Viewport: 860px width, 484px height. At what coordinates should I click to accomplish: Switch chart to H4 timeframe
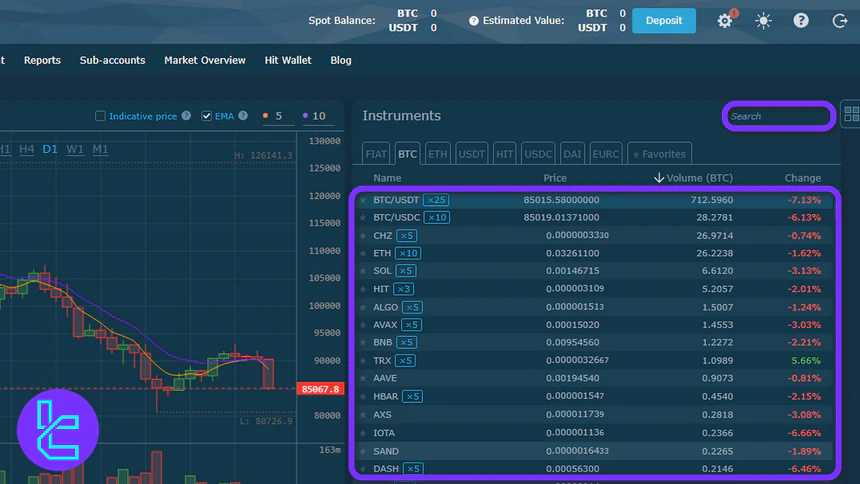coord(26,149)
